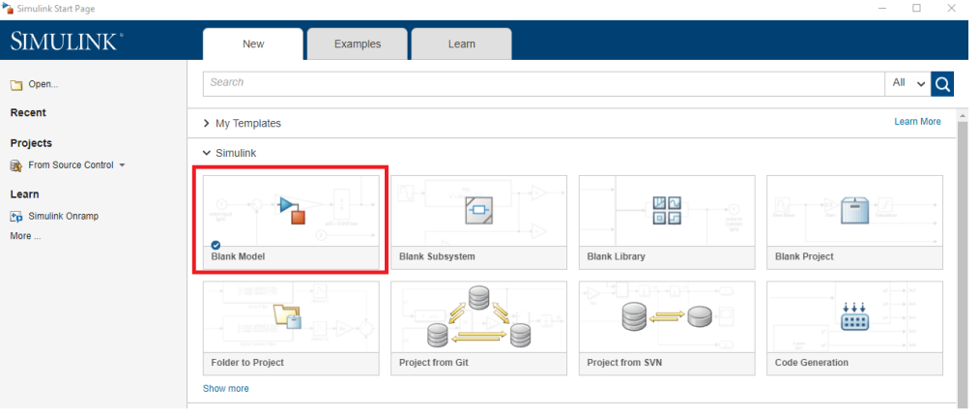The width and height of the screenshot is (980, 417).
Task: Click the Open folder icon
Action: [x=16, y=84]
